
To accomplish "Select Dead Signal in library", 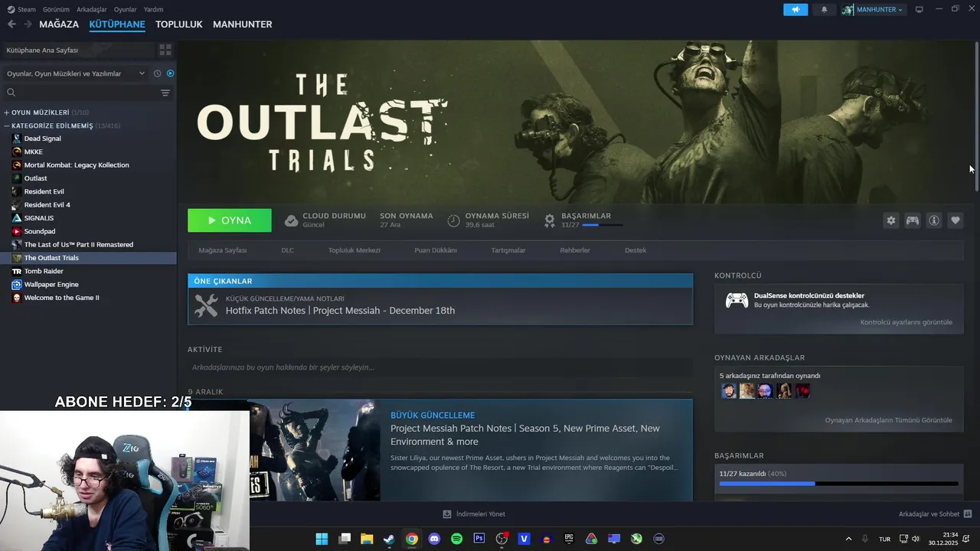I will click(x=42, y=139).
